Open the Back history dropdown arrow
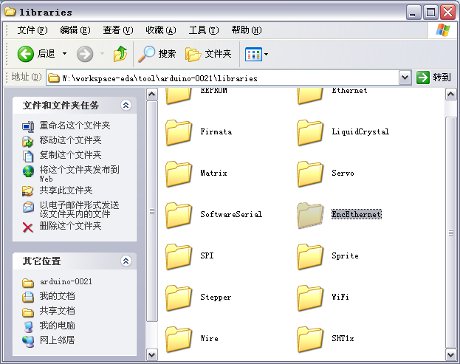 click(64, 54)
